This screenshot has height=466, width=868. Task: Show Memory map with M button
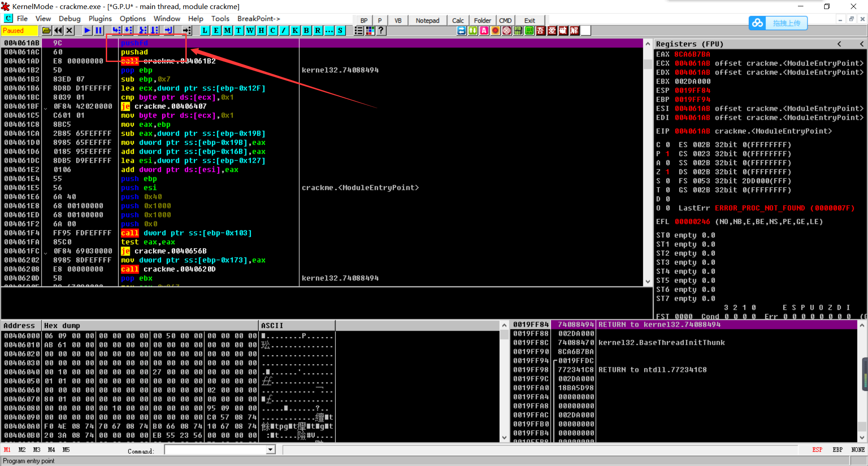coord(227,30)
